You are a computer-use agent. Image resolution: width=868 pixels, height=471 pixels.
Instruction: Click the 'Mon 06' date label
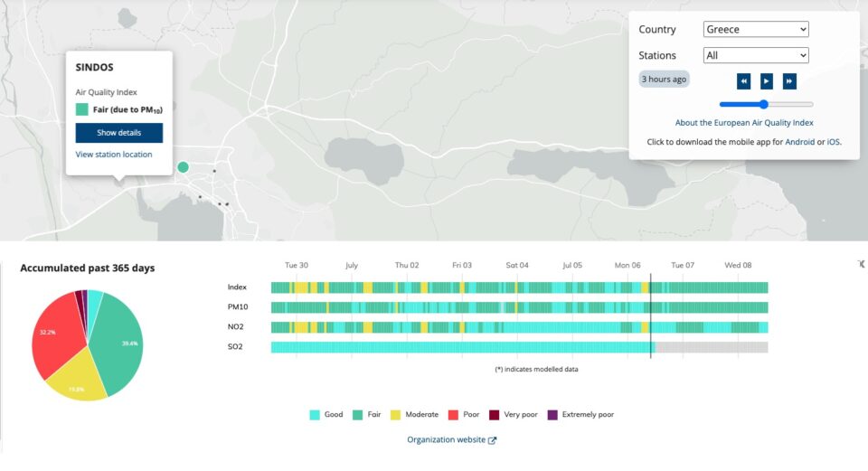tap(627, 265)
